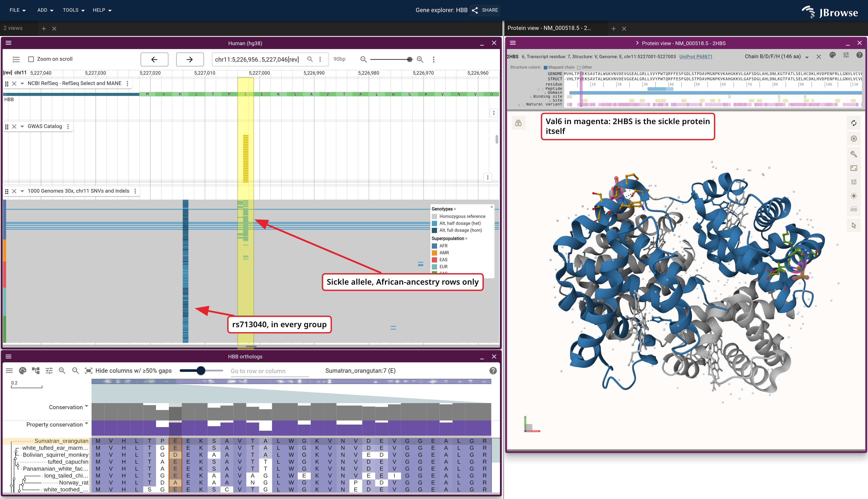Open the ADD menu
The image size is (868, 499).
coord(45,10)
